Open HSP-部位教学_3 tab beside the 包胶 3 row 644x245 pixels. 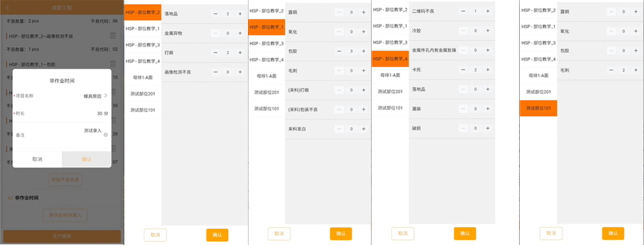[x=267, y=44]
